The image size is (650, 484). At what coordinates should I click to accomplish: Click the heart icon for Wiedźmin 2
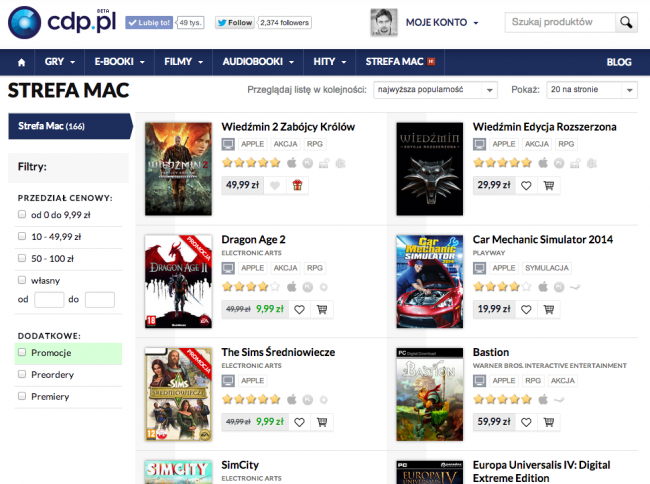275,185
